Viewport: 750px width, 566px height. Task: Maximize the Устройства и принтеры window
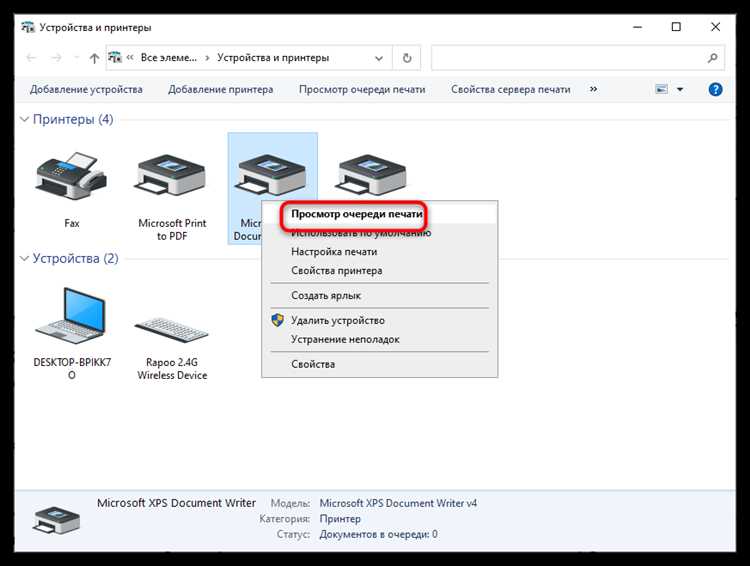(x=676, y=27)
